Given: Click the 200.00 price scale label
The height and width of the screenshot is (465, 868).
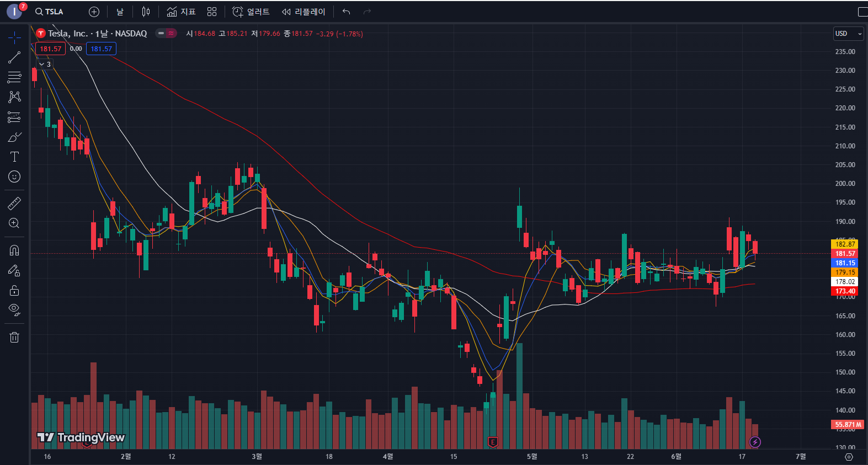Looking at the screenshot, I should [845, 184].
